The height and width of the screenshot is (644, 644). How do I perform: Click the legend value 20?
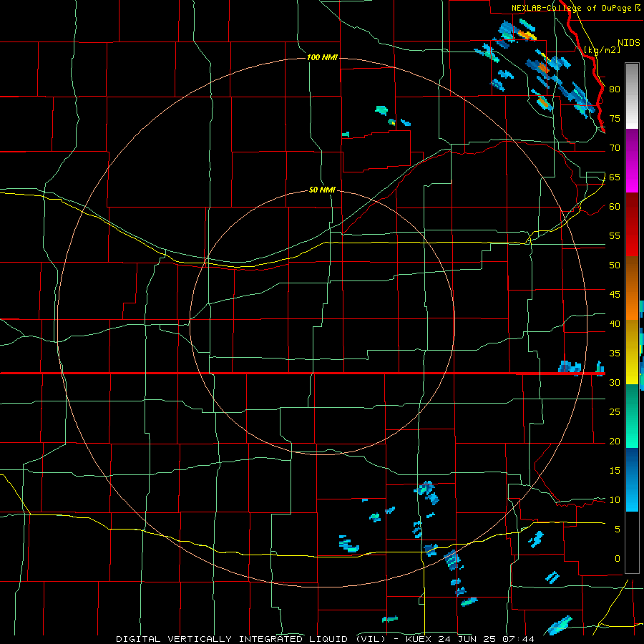pyautogui.click(x=615, y=441)
